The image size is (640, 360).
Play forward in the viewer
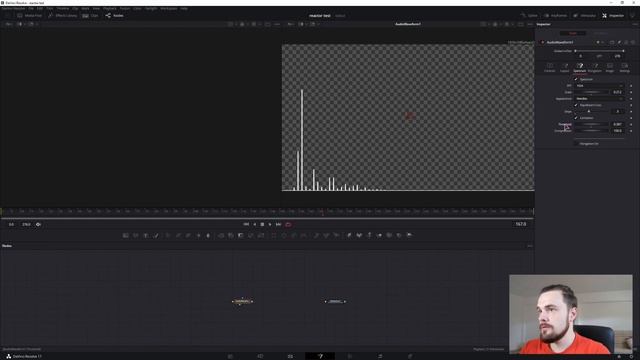click(x=270, y=224)
